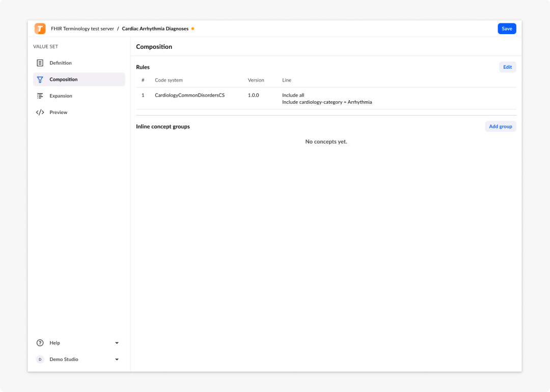Click the 'Line' column header
The height and width of the screenshot is (392, 550).
(x=287, y=80)
